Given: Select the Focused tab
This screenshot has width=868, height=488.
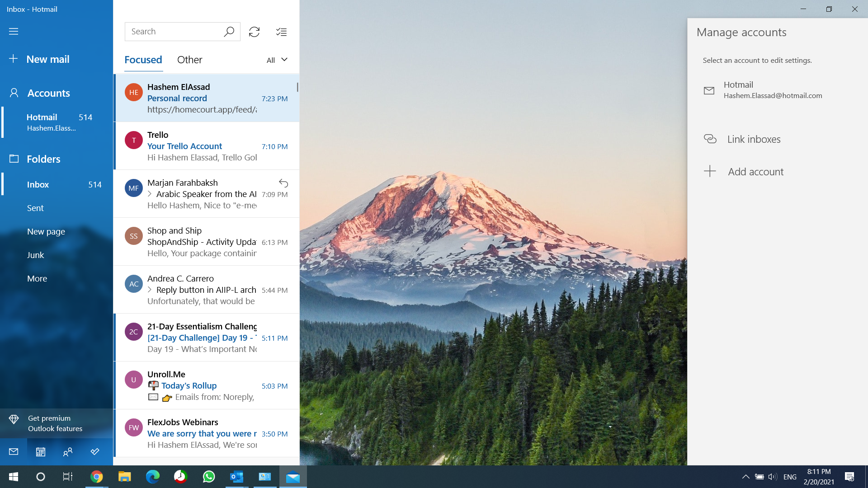Looking at the screenshot, I should [x=143, y=60].
